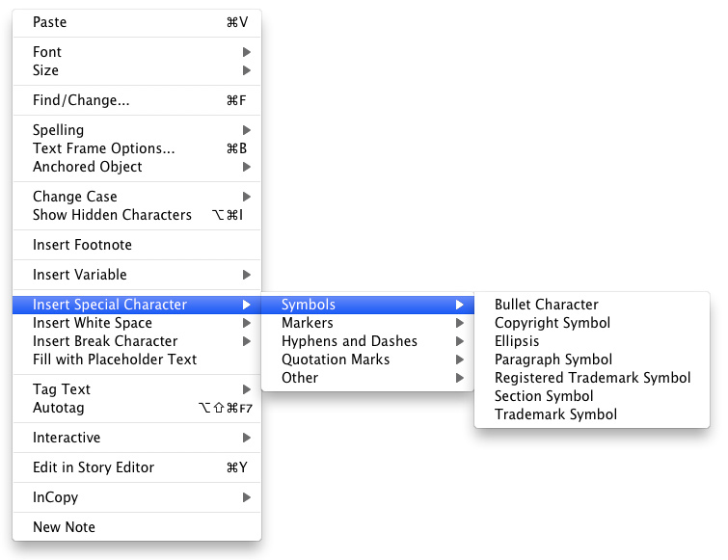This screenshot has height=560, width=728.
Task: Open the Spelling submenu
Action: (58, 130)
